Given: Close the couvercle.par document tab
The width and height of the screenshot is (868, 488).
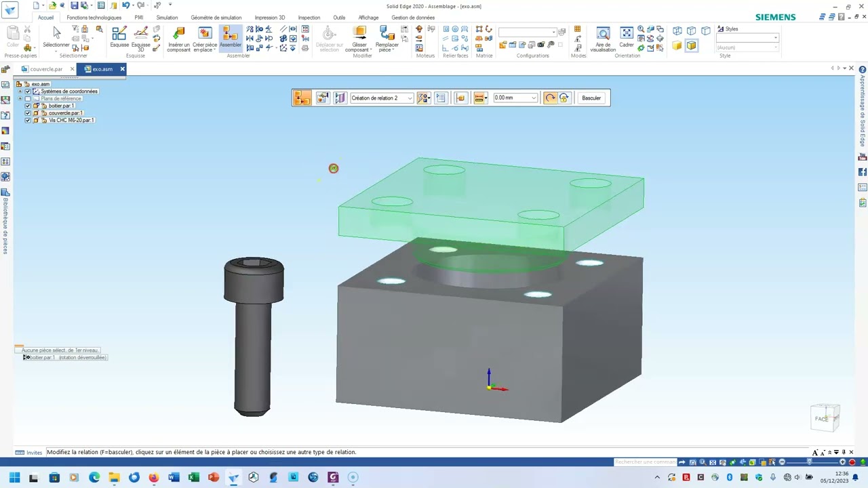Looking at the screenshot, I should point(72,69).
